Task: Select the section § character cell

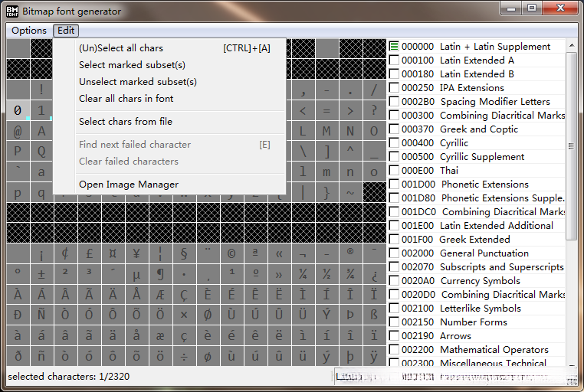Action: pyautogui.click(x=184, y=253)
